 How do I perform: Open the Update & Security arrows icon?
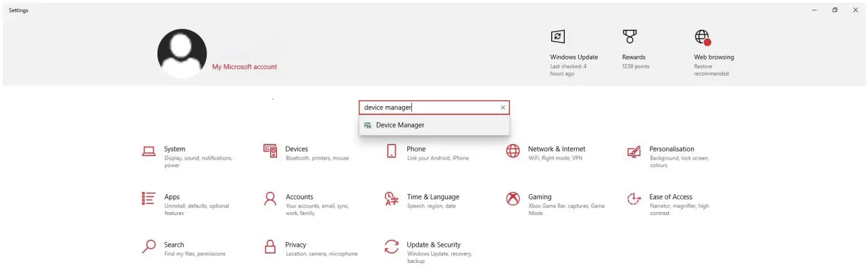[x=391, y=247]
